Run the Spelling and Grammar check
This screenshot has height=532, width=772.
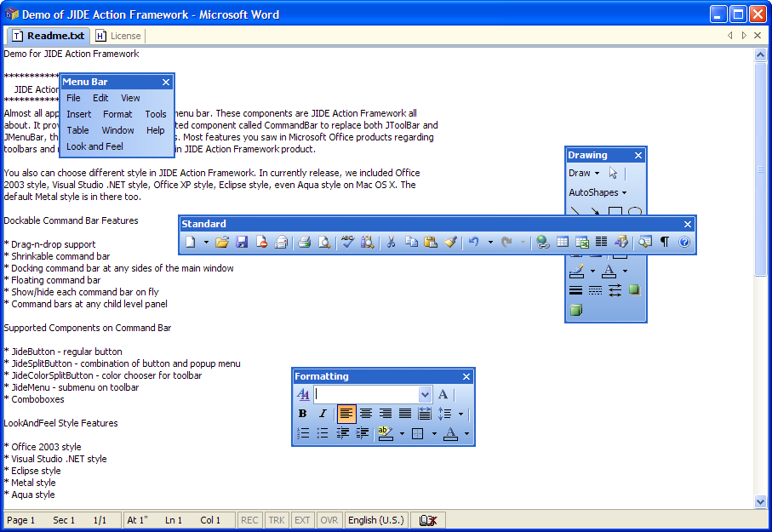(348, 242)
